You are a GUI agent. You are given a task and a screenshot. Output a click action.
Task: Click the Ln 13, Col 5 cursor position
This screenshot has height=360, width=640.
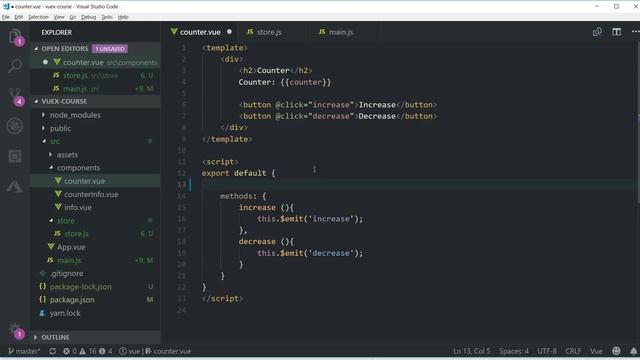pos(471,351)
